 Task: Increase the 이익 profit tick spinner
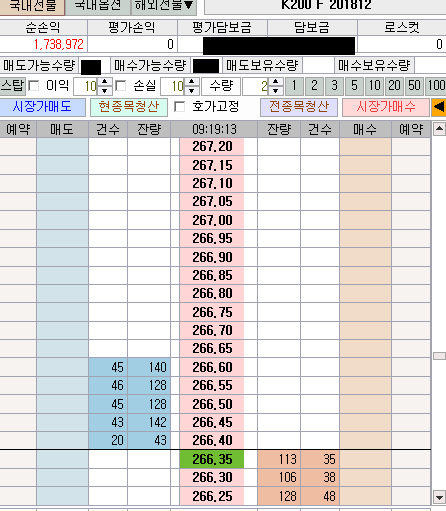[x=105, y=82]
